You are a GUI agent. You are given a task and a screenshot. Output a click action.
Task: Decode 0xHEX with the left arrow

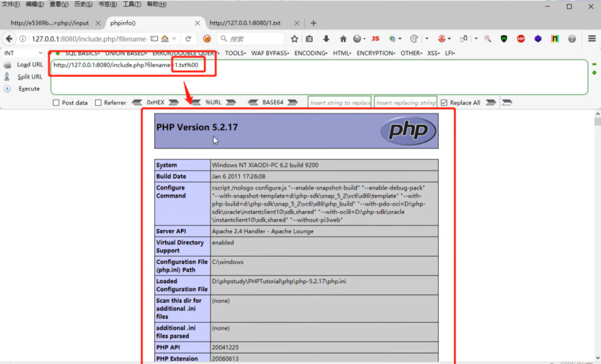click(x=137, y=102)
